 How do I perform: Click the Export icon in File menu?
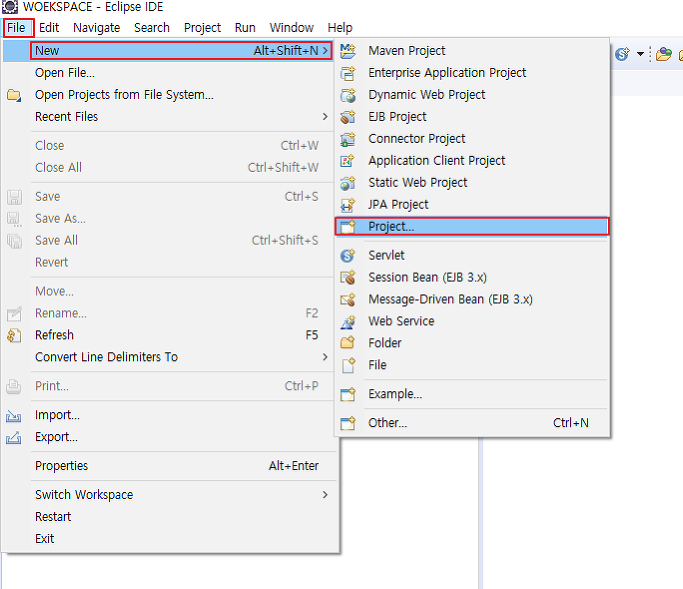[14, 437]
